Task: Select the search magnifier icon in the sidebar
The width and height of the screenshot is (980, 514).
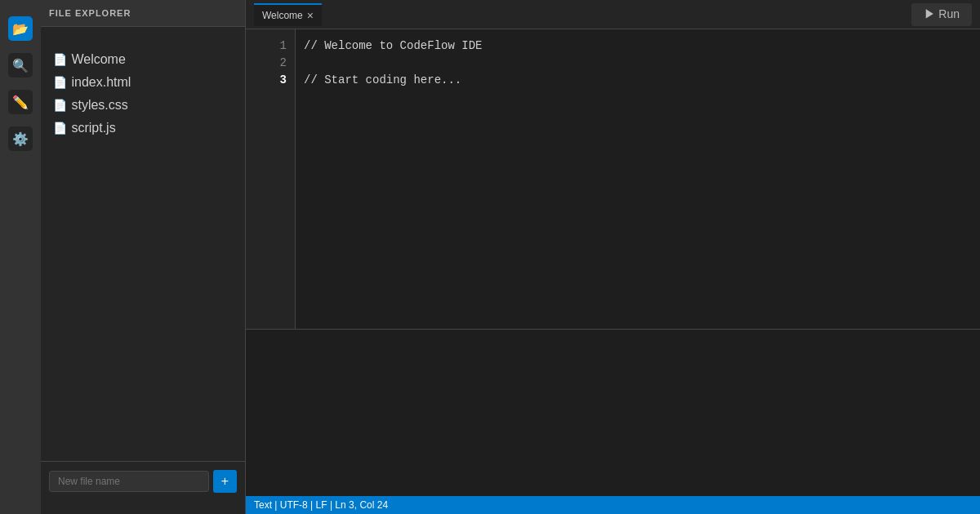Action: [20, 65]
